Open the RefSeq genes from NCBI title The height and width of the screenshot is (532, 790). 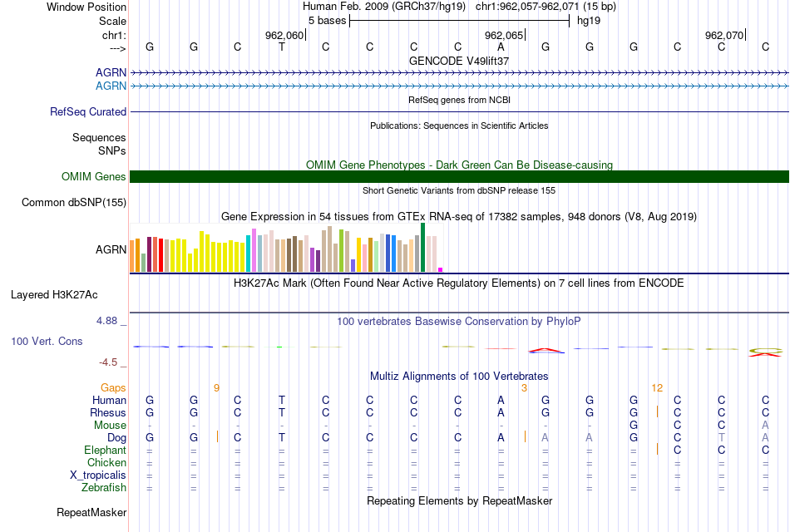point(459,100)
